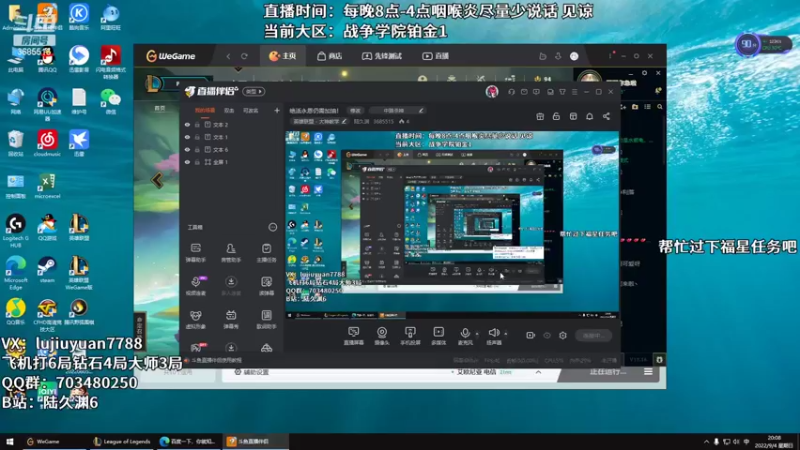
Task: Click the notification bell icon above preview
Action: click(x=589, y=116)
